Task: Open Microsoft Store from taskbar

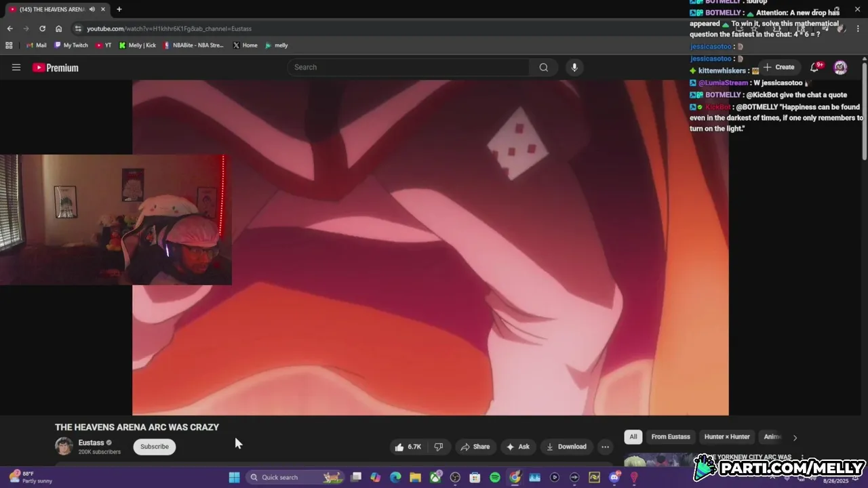Action: [x=475, y=477]
